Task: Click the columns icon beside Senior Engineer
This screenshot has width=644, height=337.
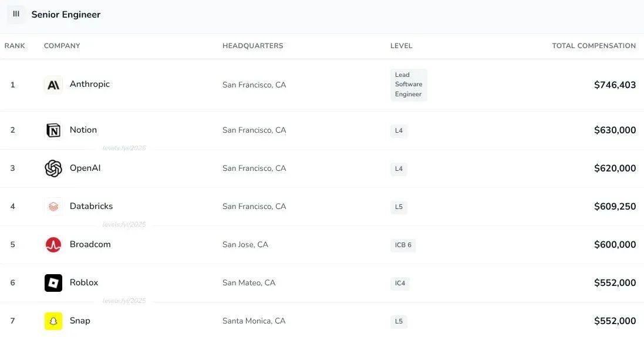Action: click(x=16, y=14)
